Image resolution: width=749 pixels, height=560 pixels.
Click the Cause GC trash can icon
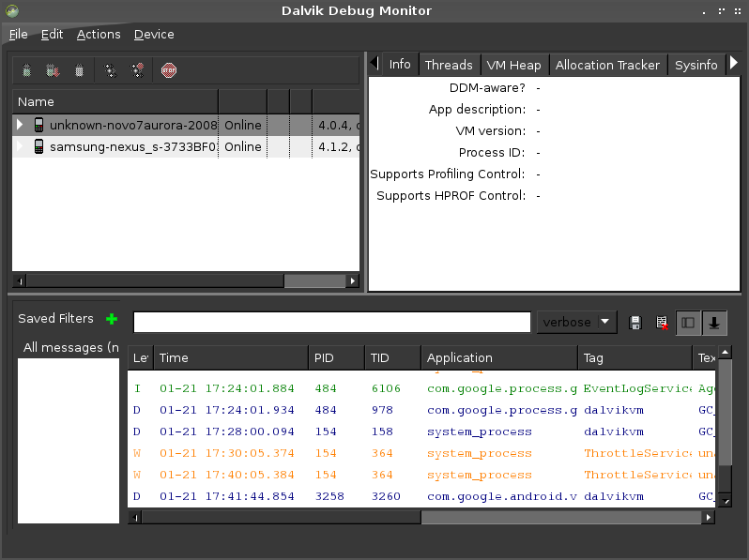tap(79, 70)
